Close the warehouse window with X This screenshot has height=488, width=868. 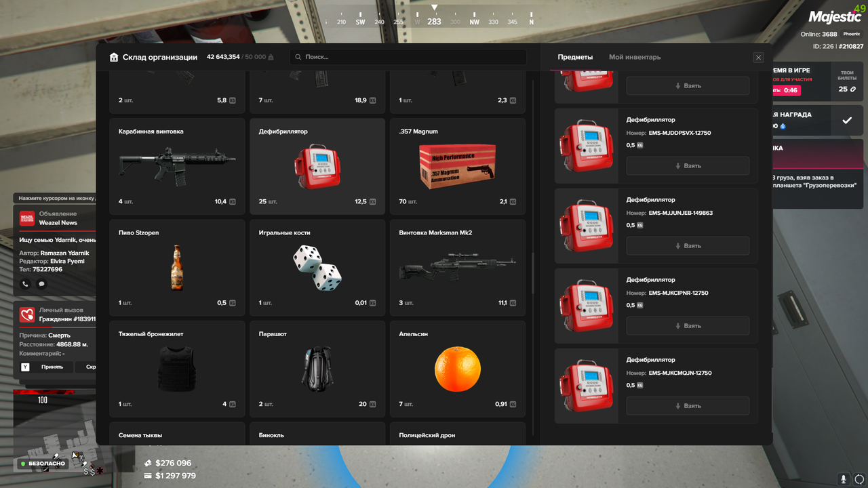758,58
